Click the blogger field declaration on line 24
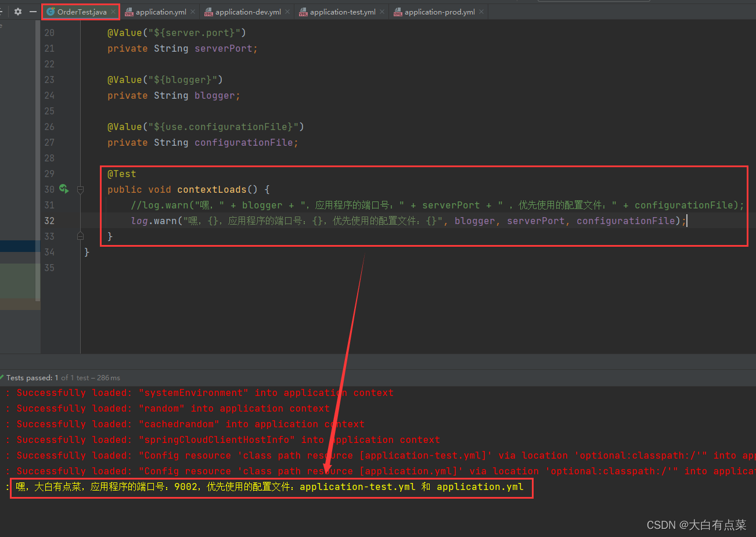This screenshot has height=537, width=756. [174, 96]
